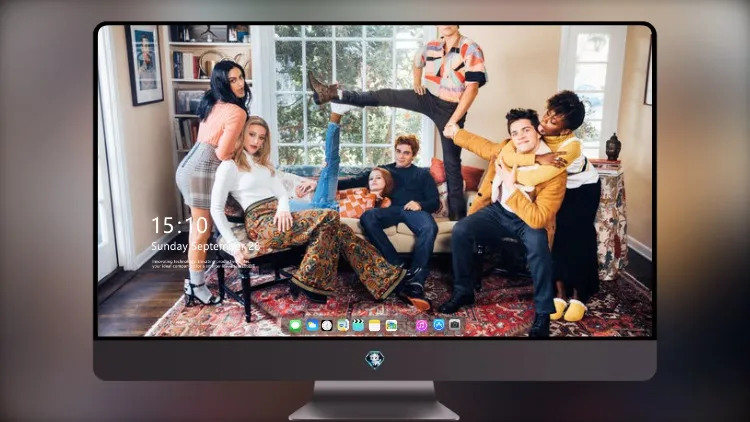Open the Messages app in the dock
Screen dimensions: 750x422
[295, 325]
